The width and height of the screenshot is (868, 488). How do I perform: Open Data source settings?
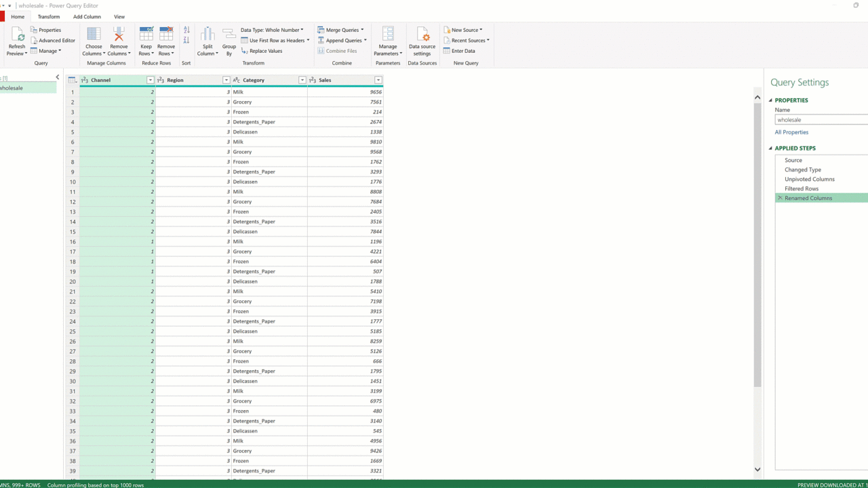(x=422, y=35)
